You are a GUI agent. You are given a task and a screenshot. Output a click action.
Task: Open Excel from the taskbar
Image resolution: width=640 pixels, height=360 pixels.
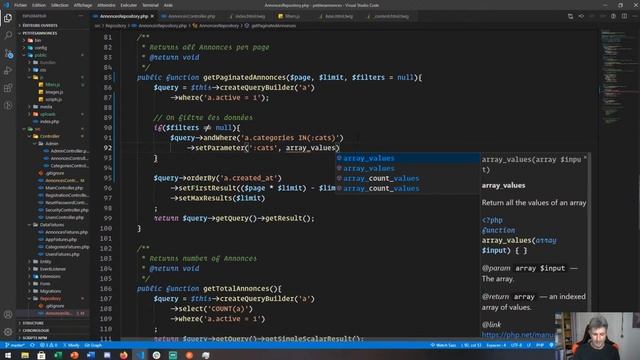coord(58,356)
